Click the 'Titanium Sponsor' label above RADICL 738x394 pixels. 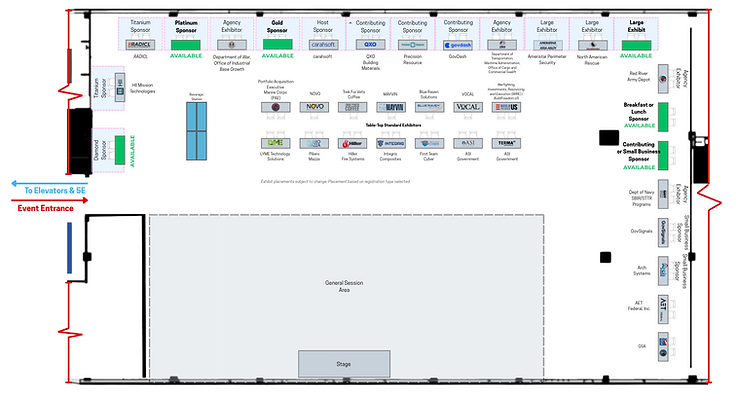pyautogui.click(x=140, y=26)
